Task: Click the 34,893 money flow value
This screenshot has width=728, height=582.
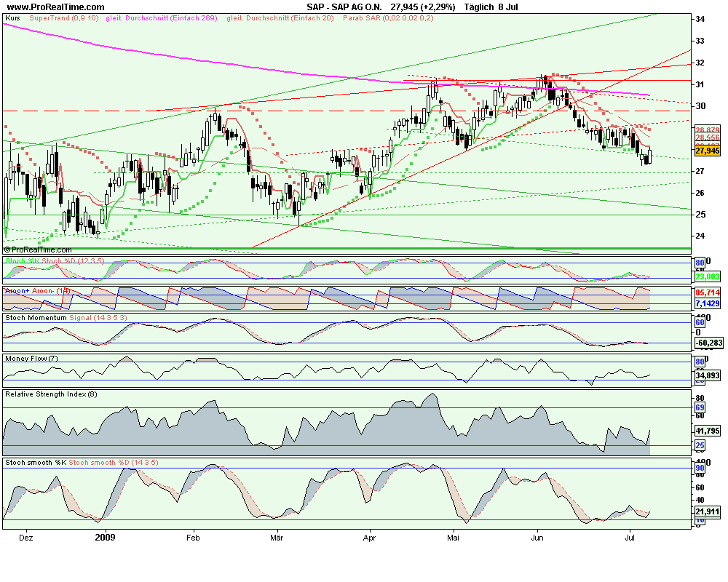Action: (x=708, y=375)
